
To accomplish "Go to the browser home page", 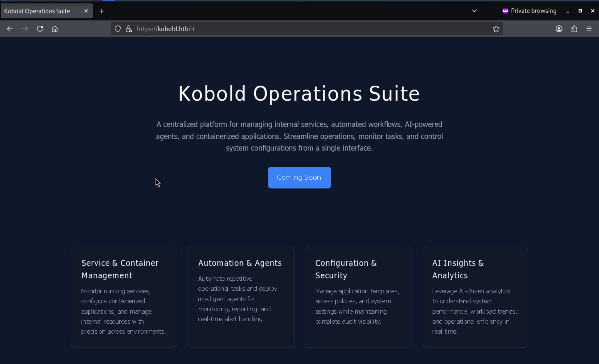I will (55, 29).
